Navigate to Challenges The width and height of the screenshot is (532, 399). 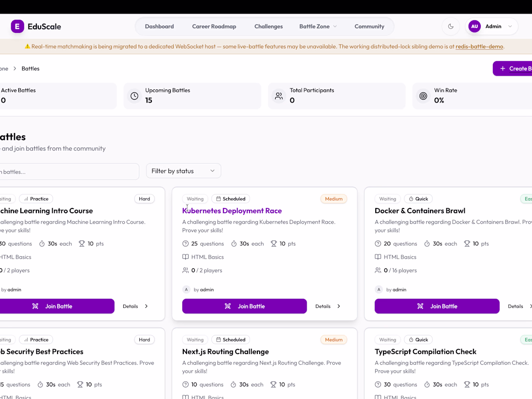[x=268, y=27]
